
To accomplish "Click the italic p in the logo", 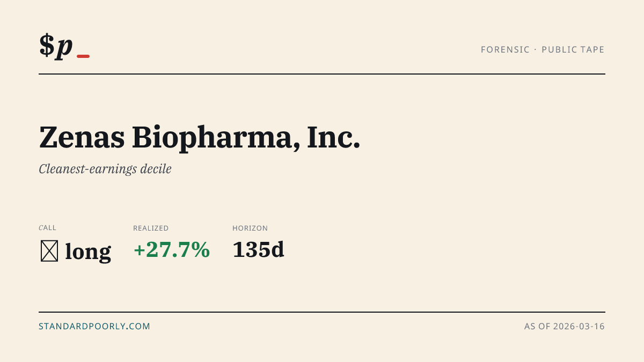I will click(64, 47).
